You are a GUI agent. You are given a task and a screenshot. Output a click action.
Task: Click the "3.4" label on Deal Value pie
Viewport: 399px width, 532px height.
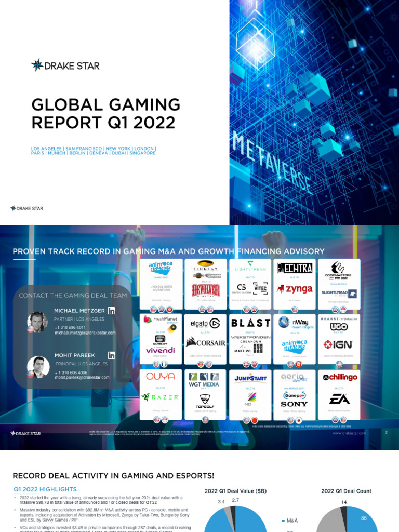pyautogui.click(x=221, y=501)
